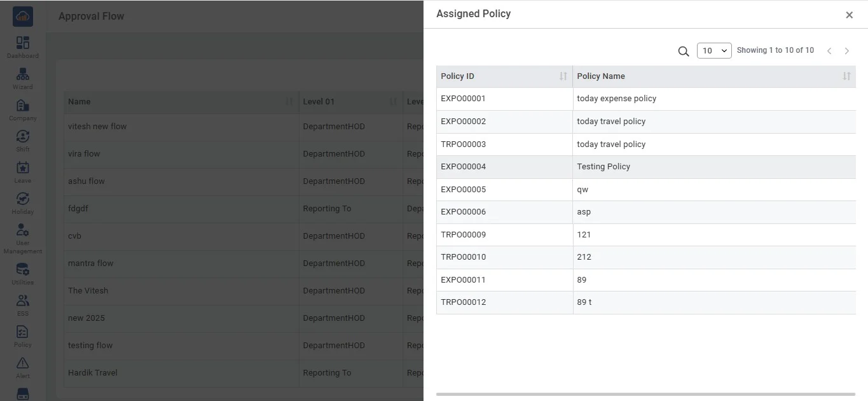Select the Testing Policy row
The height and width of the screenshot is (401, 868).
click(x=603, y=167)
